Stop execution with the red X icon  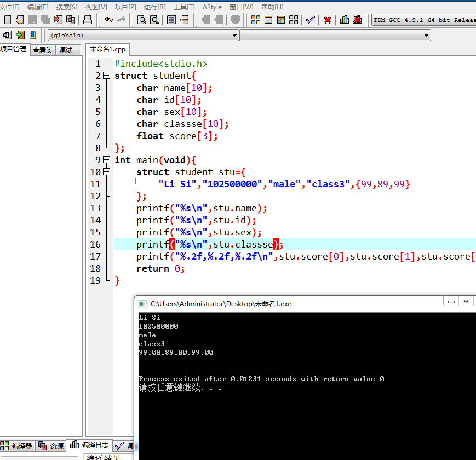click(327, 20)
